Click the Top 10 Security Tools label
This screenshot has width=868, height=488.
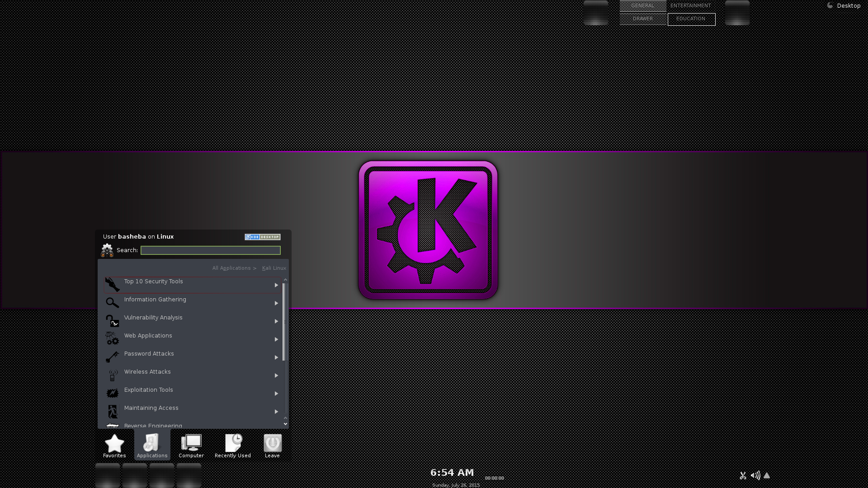(154, 281)
